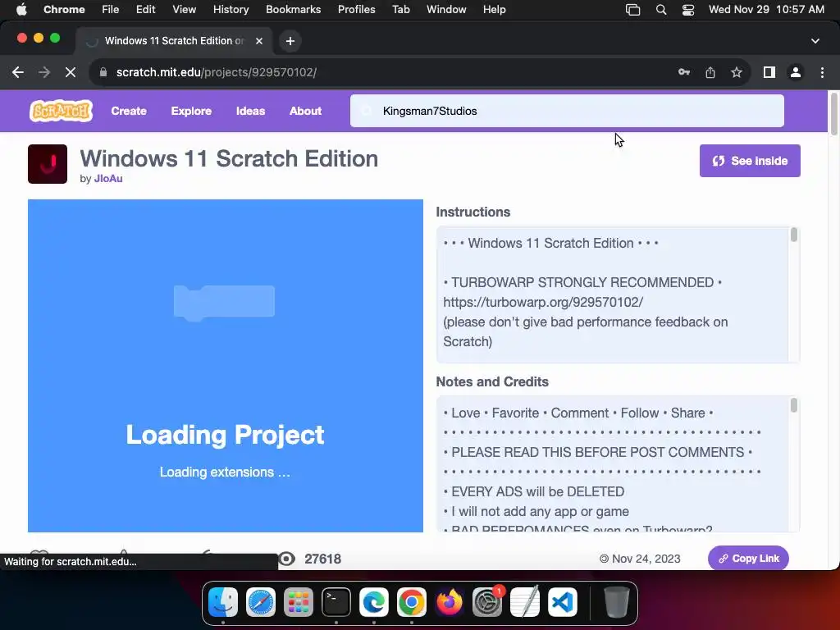Click the Chrome icon in the dock
Screen dimensions: 840x630
click(412, 601)
